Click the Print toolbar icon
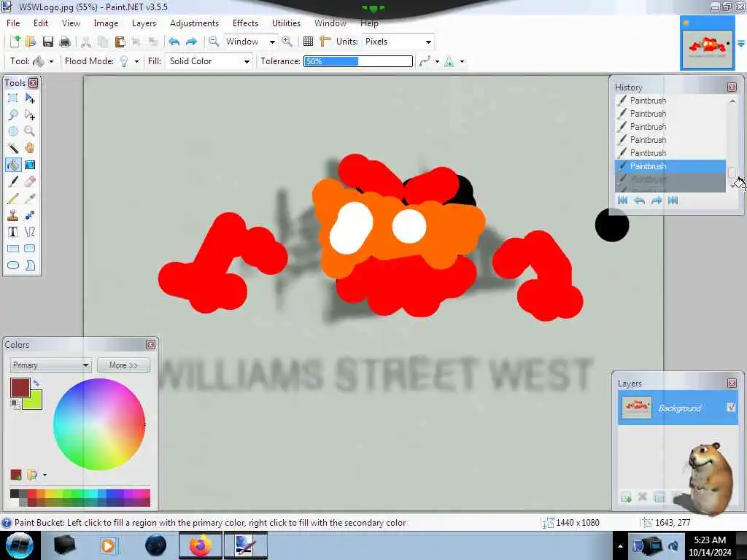The image size is (747, 560). click(x=65, y=42)
